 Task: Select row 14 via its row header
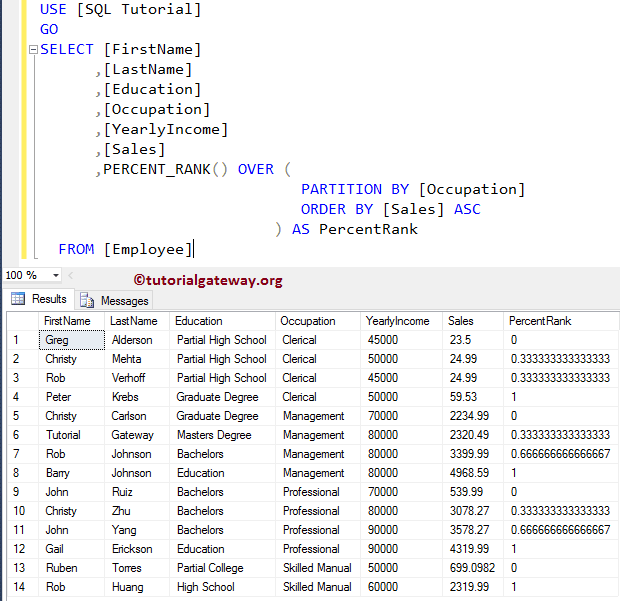coord(20,587)
